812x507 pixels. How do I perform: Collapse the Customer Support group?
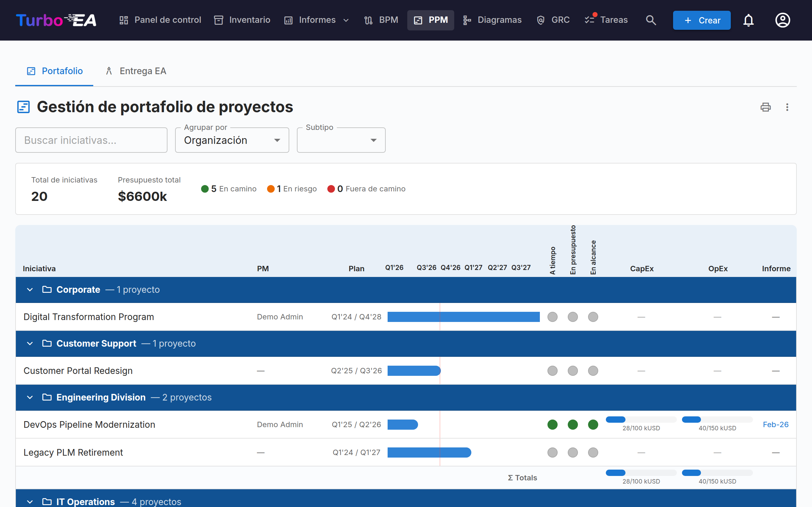(30, 344)
